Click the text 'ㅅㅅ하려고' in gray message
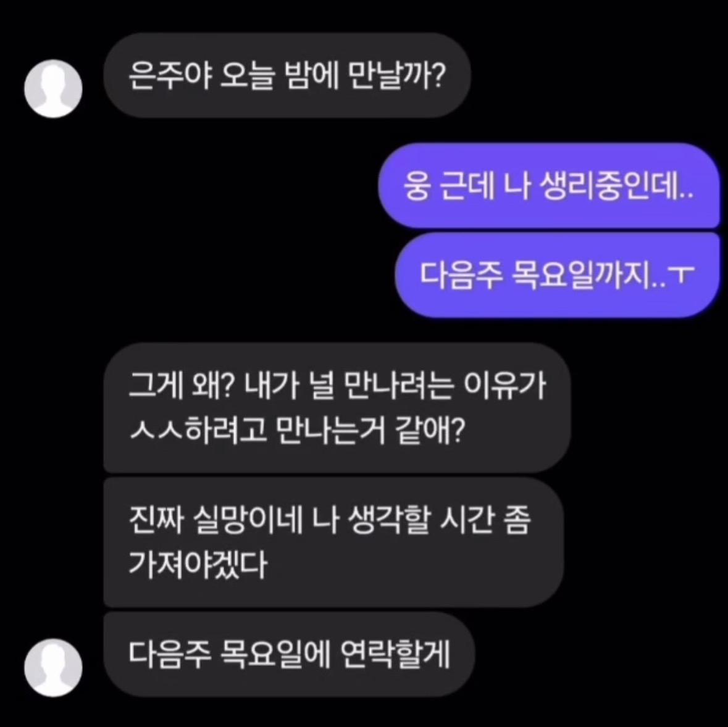This screenshot has width=728, height=727. coord(198,430)
